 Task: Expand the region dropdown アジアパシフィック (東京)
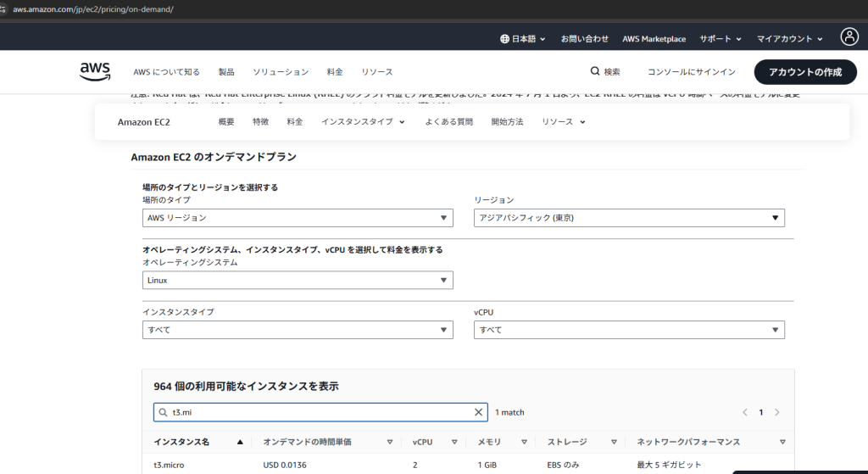coord(629,218)
